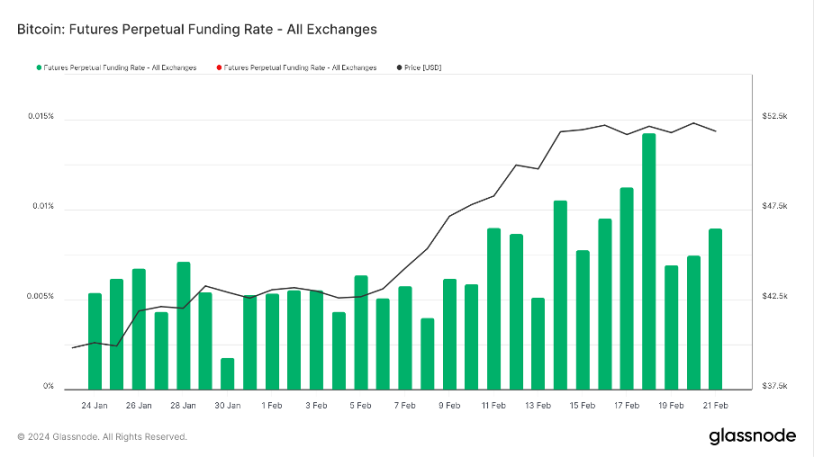Screen dimensions: 814x457
Task: Click the '3 Feb' date label
Action: [x=316, y=406]
